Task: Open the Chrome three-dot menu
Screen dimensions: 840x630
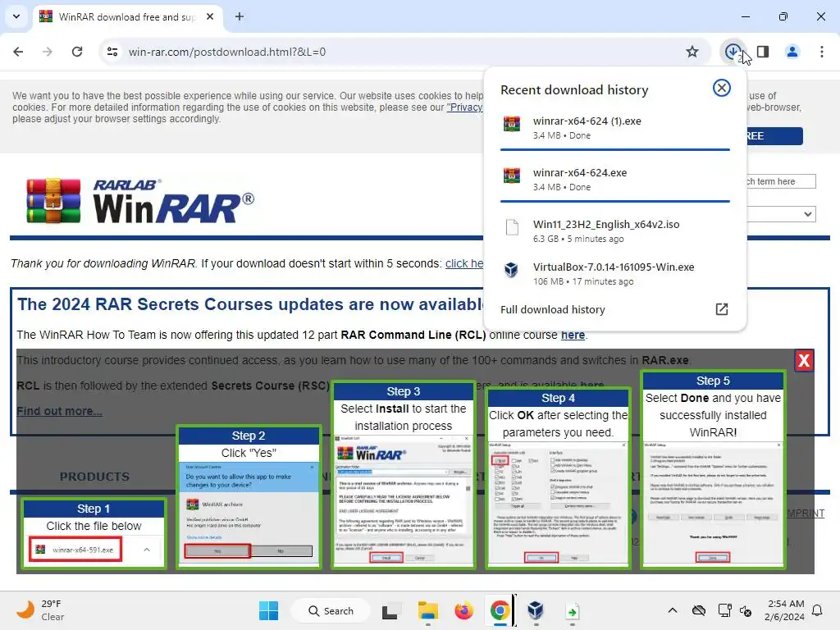Action: pyautogui.click(x=822, y=52)
